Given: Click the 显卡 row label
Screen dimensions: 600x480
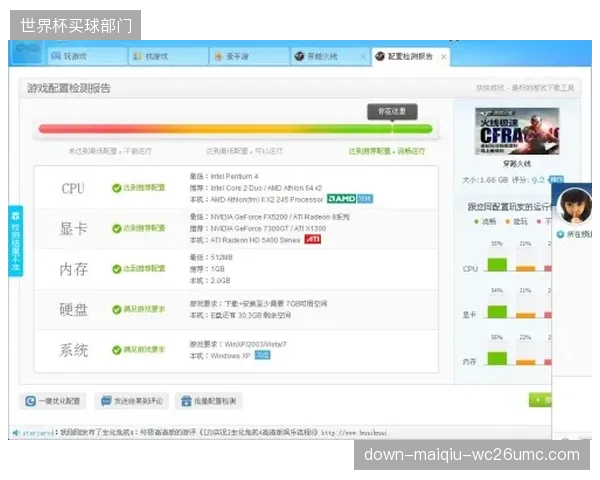Looking at the screenshot, I should (x=73, y=229).
